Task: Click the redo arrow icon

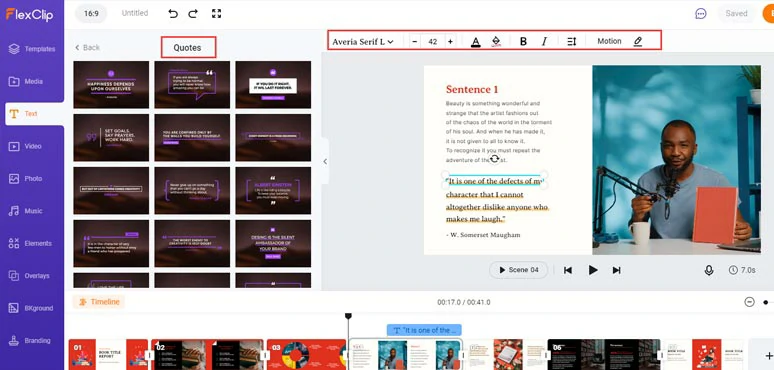Action: 193,14
